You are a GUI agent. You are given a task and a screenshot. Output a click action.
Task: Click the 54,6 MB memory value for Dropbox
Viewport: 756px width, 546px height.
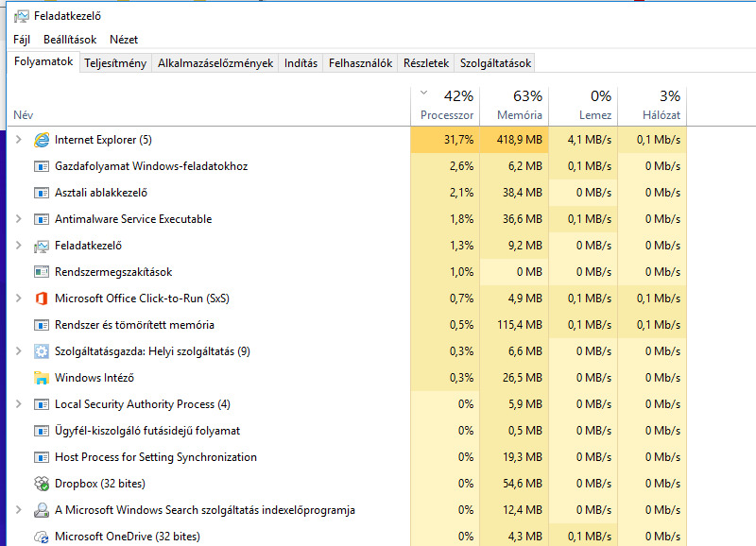click(x=514, y=484)
